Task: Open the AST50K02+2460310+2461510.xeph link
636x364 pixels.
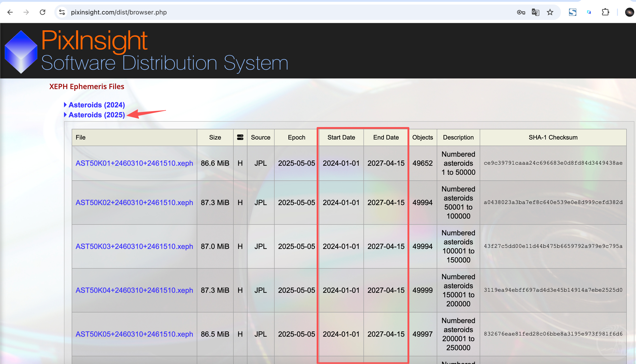Action: pos(134,202)
